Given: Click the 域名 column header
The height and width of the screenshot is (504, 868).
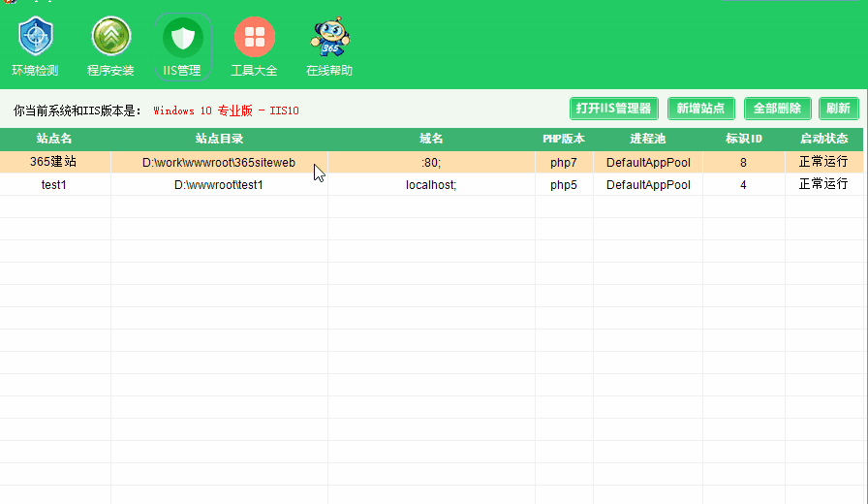Looking at the screenshot, I should pos(431,139).
